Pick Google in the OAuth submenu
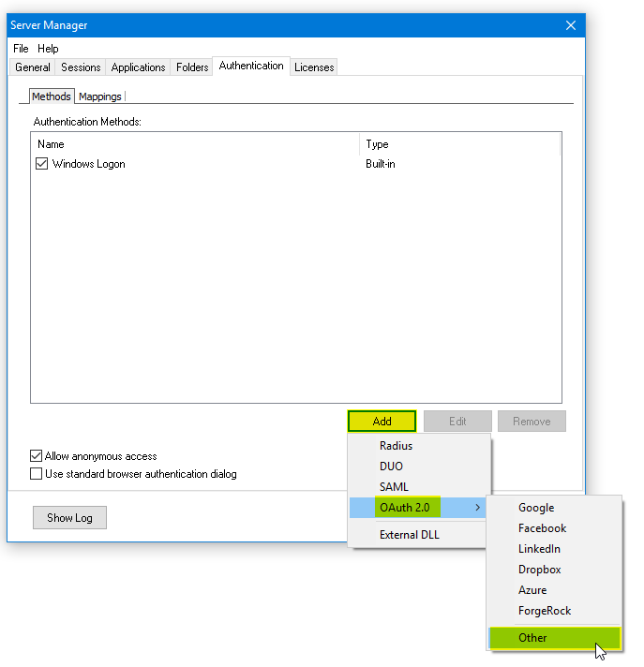Image resolution: width=644 pixels, height=667 pixels. coord(554,508)
